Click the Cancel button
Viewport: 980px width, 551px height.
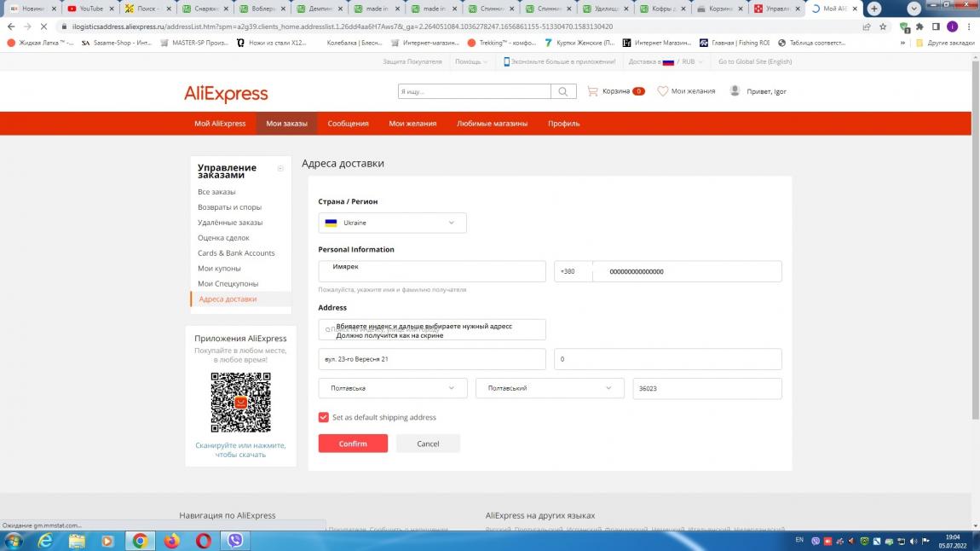tap(428, 444)
